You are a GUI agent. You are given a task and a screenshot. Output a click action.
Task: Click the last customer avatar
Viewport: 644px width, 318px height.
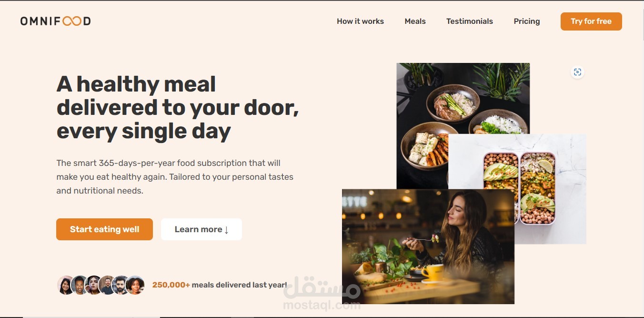[135, 285]
